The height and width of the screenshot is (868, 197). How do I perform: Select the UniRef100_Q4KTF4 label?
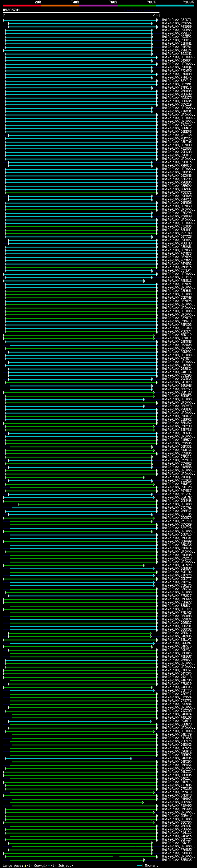(x=177, y=372)
